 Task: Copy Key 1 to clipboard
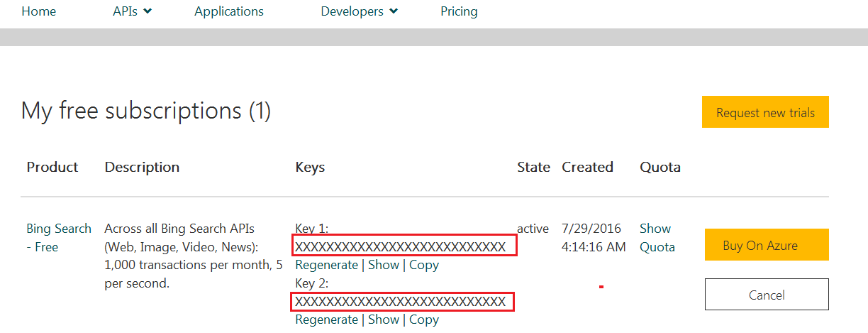click(x=424, y=265)
